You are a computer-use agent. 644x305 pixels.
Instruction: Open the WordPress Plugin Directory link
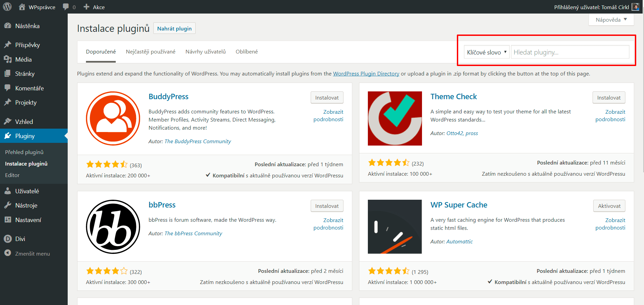(366, 73)
